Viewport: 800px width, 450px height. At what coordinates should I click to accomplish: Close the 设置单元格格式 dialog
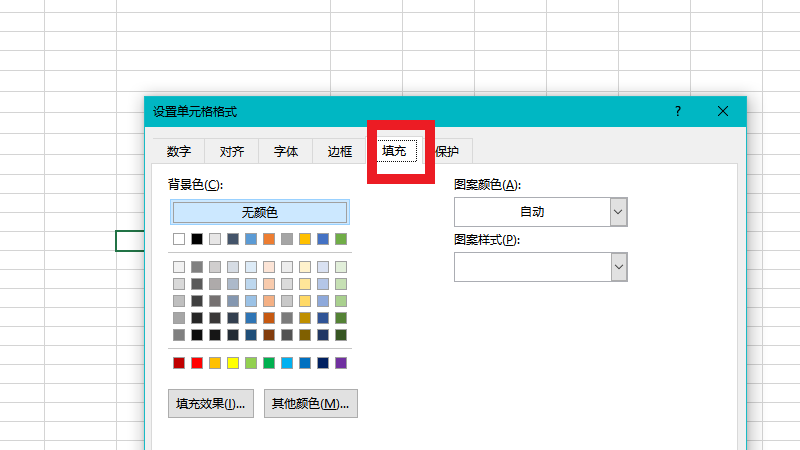coord(722,111)
